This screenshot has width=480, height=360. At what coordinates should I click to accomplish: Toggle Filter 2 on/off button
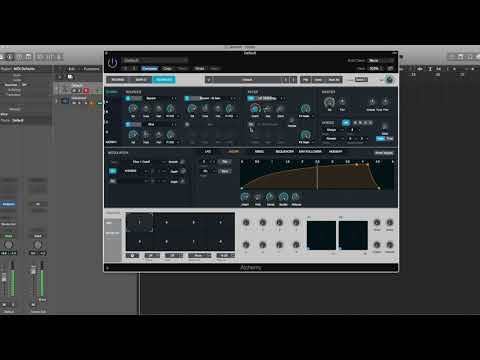[251, 124]
